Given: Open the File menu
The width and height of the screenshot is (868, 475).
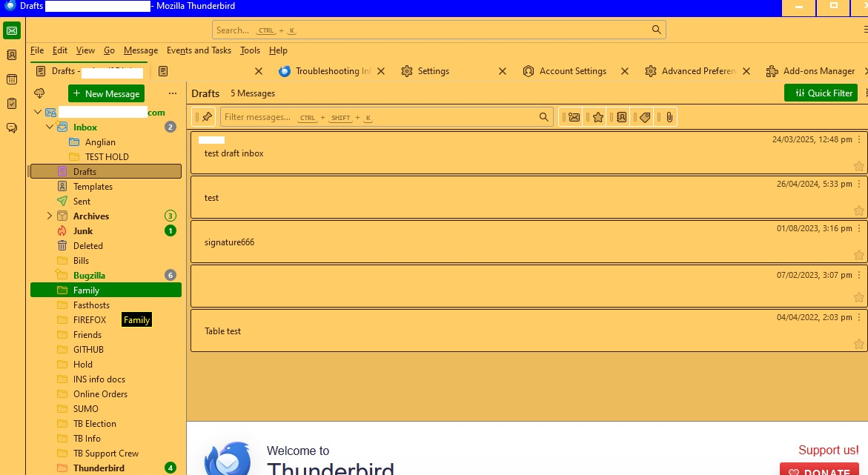Looking at the screenshot, I should 37,50.
